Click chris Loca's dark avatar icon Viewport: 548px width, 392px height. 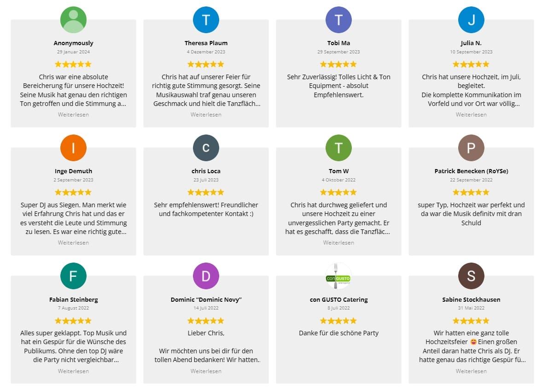click(x=206, y=148)
